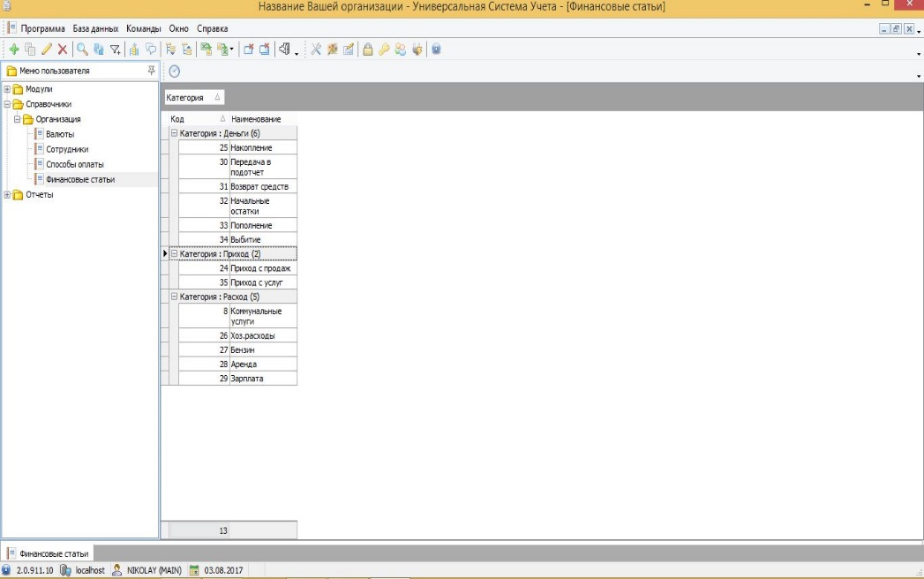Image resolution: width=924 pixels, height=579 pixels.
Task: Edit the record with the pencil icon
Action: click(x=47, y=49)
